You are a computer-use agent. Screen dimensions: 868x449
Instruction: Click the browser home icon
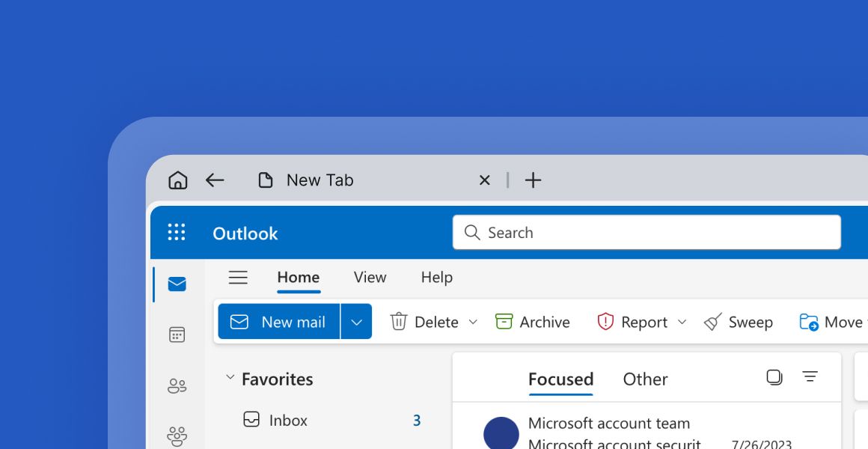pyautogui.click(x=177, y=180)
